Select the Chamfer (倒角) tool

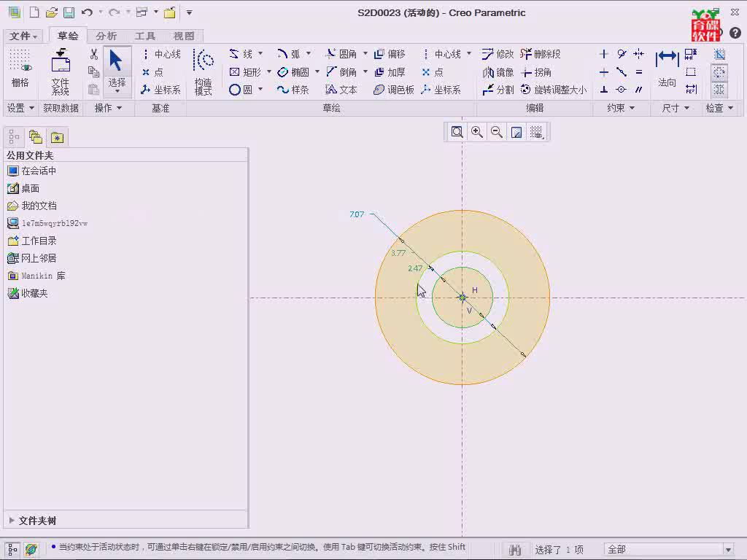point(341,72)
